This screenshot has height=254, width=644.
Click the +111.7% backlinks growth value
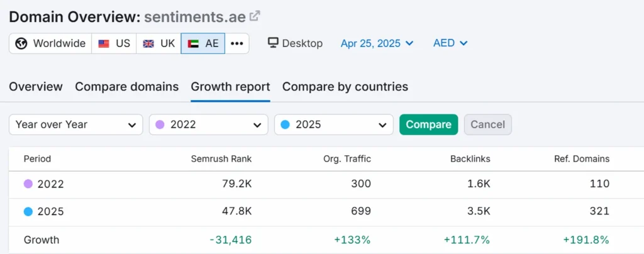(x=467, y=240)
